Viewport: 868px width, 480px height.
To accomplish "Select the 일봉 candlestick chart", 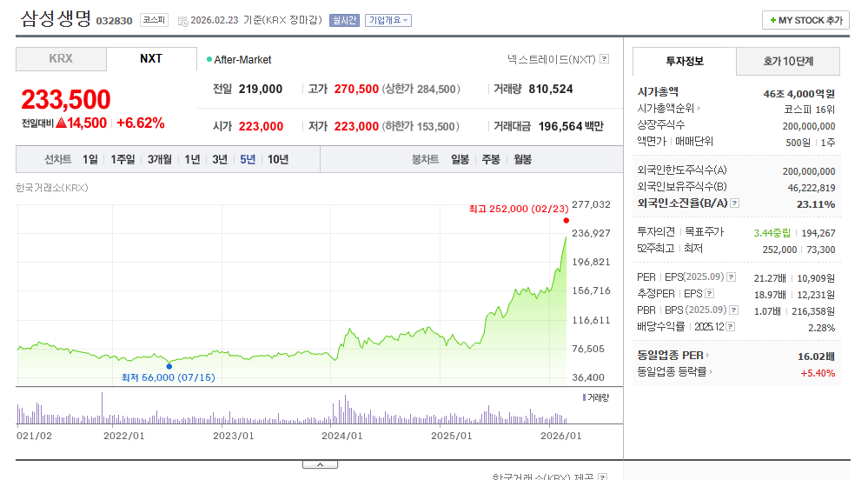I will coord(460,160).
